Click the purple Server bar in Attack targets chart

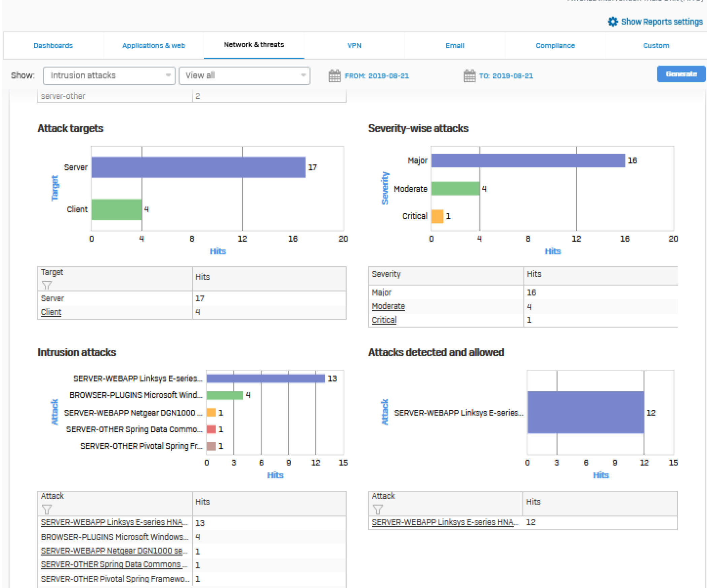pos(198,167)
